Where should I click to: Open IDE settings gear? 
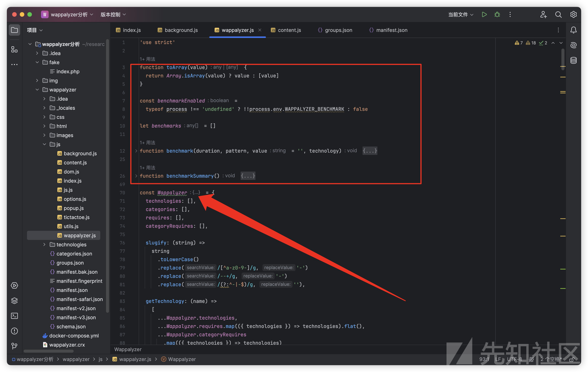pos(573,15)
